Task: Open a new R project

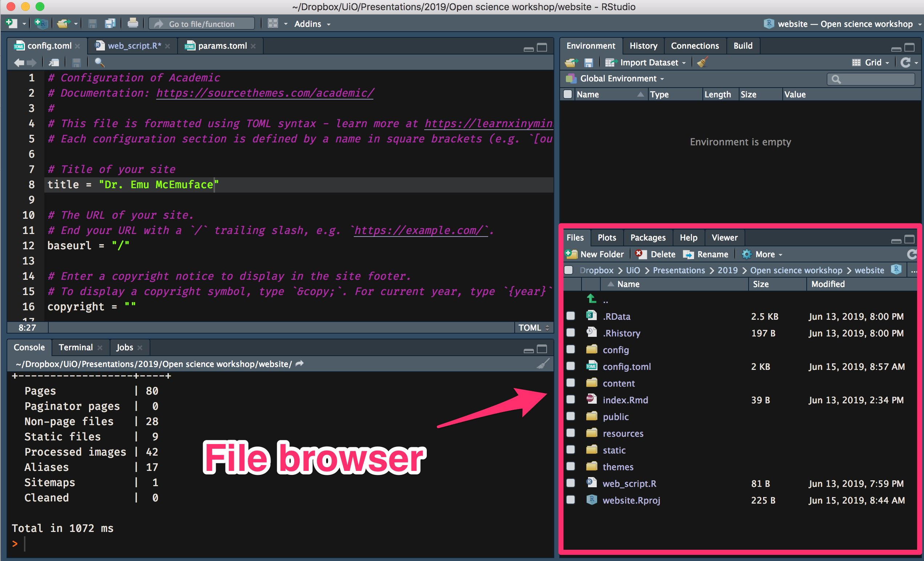Action: click(41, 23)
